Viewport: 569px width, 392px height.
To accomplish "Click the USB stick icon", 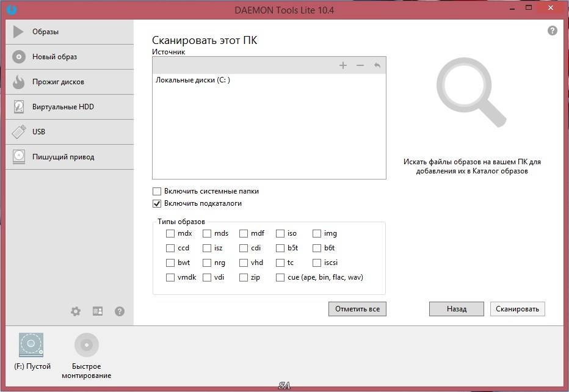I will click(18, 132).
